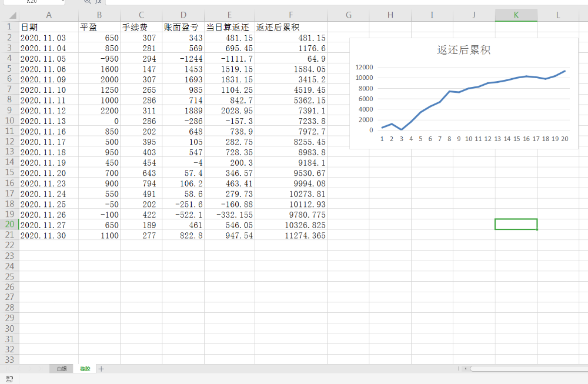
Task: Select date cell 2020.11.30
Action: pos(49,235)
